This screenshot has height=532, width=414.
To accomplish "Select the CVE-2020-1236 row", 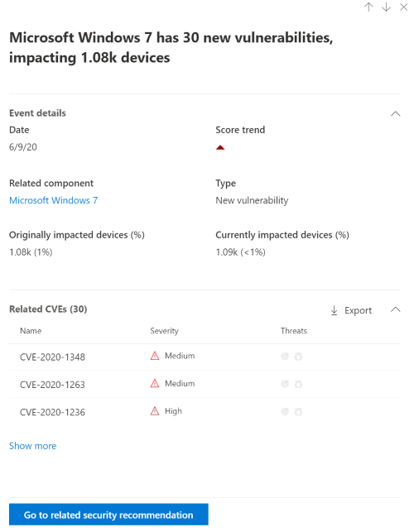I will [x=205, y=411].
